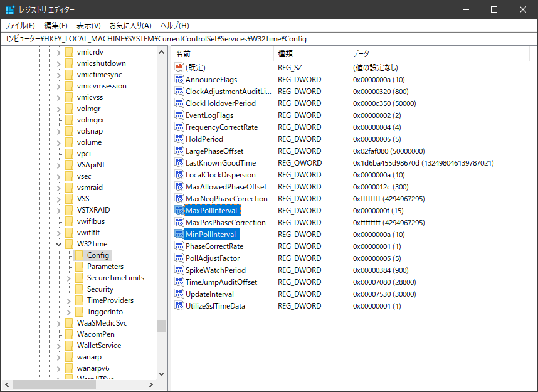Click the TimeJumpAuditOffset value icon
The height and width of the screenshot is (392, 538).
[x=179, y=282]
